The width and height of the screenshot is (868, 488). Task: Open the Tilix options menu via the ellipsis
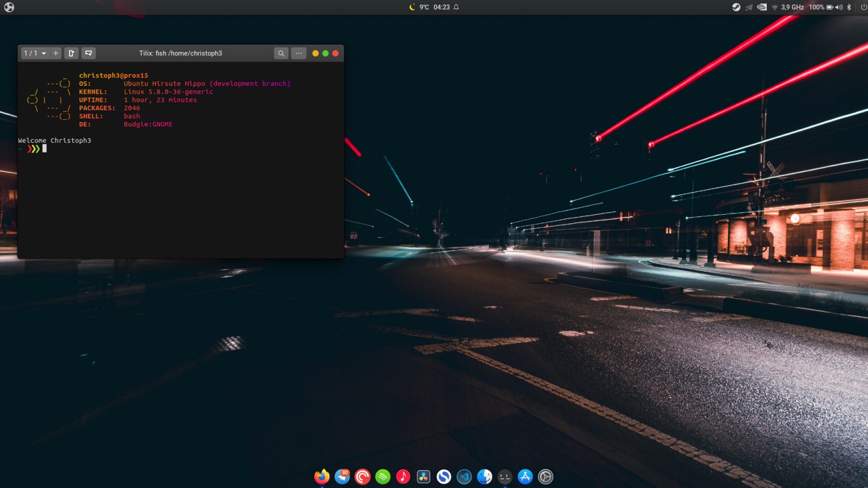point(298,53)
